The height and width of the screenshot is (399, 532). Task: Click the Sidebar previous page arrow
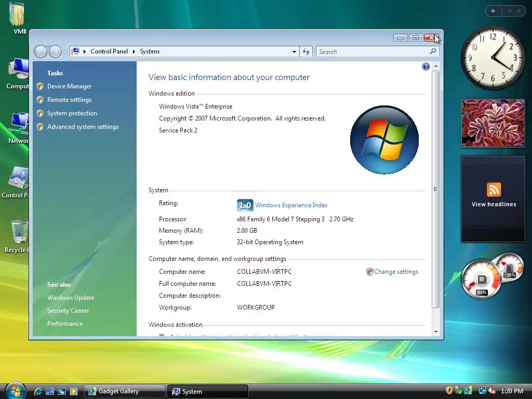[510, 11]
